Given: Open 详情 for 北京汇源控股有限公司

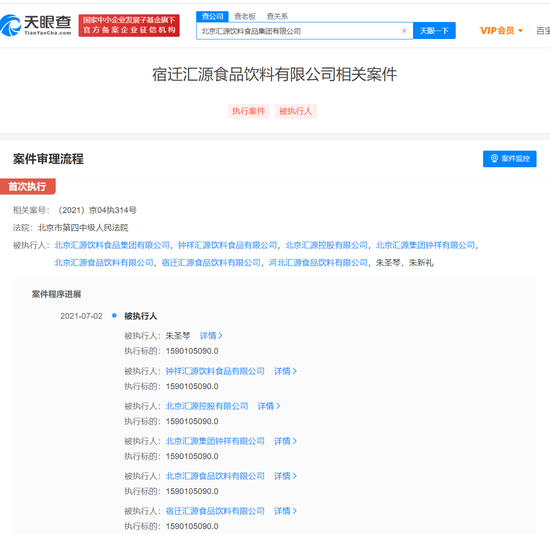Looking at the screenshot, I should (269, 406).
